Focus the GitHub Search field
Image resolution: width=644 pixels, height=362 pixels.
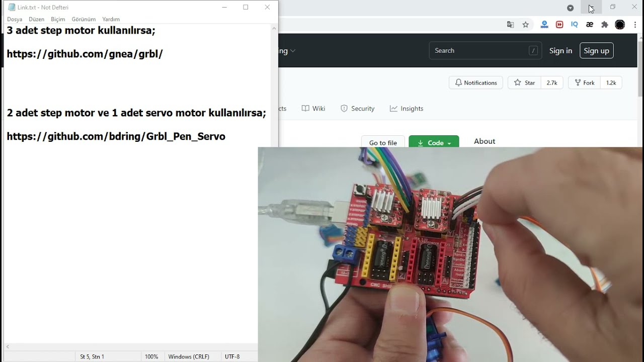point(485,50)
